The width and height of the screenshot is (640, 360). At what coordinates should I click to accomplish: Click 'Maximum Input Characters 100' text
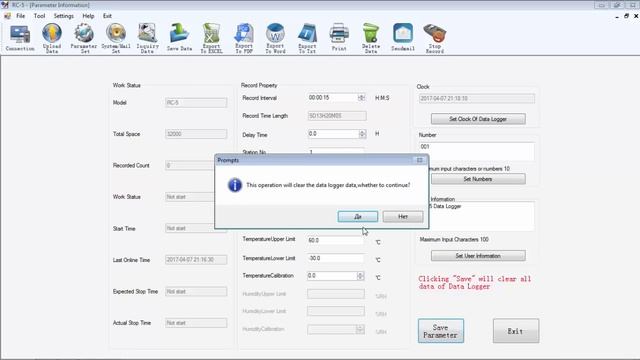point(454,240)
